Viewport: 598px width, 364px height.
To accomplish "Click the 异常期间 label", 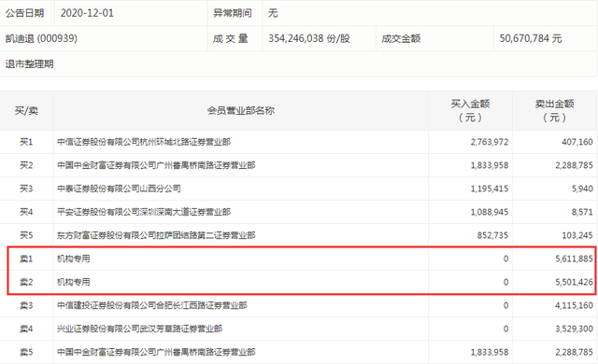I will (233, 13).
